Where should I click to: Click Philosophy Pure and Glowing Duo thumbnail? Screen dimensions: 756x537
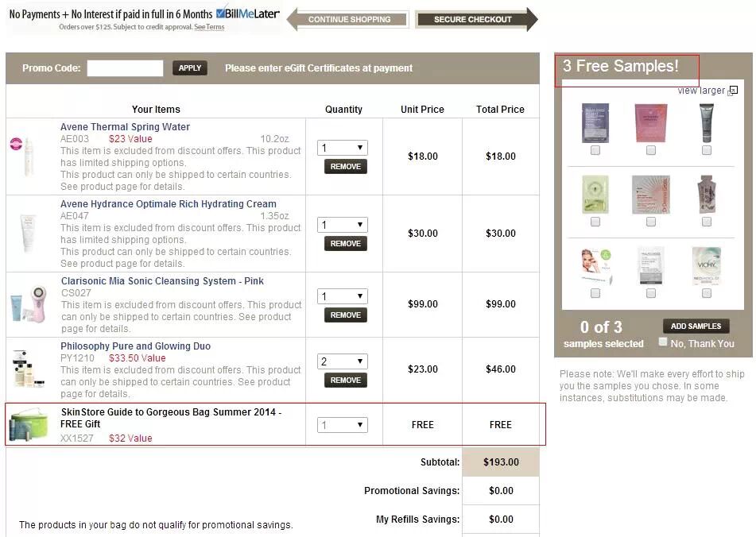click(x=28, y=369)
